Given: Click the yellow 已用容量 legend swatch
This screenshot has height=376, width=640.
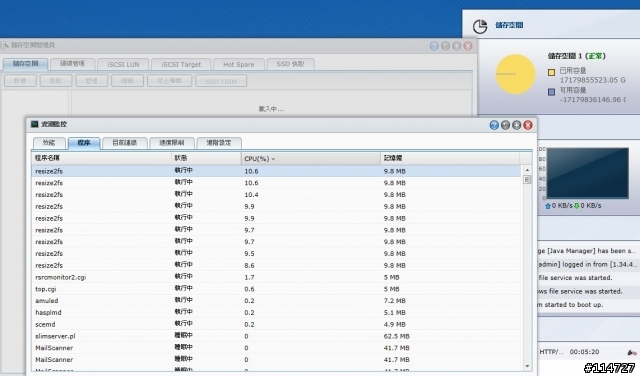Looking at the screenshot, I should point(551,73).
